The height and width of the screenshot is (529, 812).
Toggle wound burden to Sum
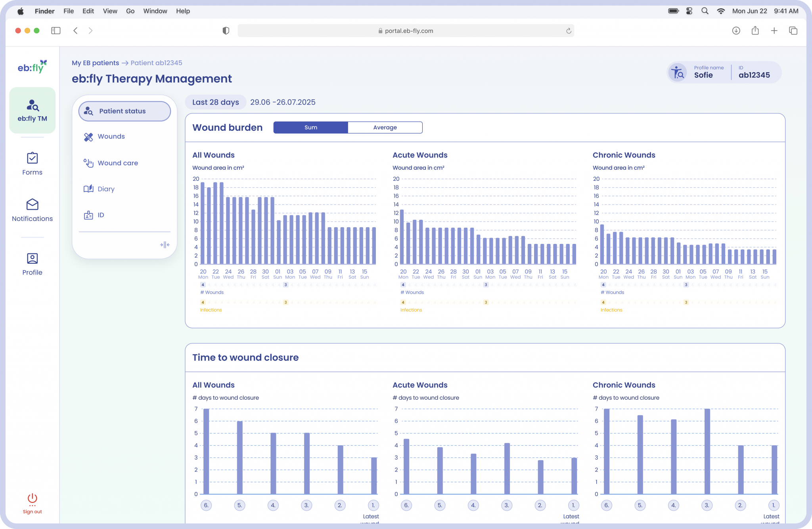click(x=310, y=127)
